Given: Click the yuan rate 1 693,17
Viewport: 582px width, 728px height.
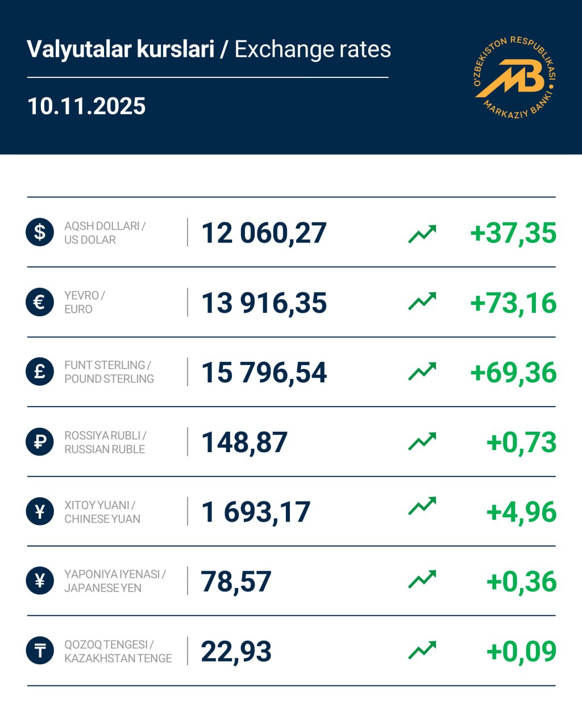Looking at the screenshot, I should (256, 512).
